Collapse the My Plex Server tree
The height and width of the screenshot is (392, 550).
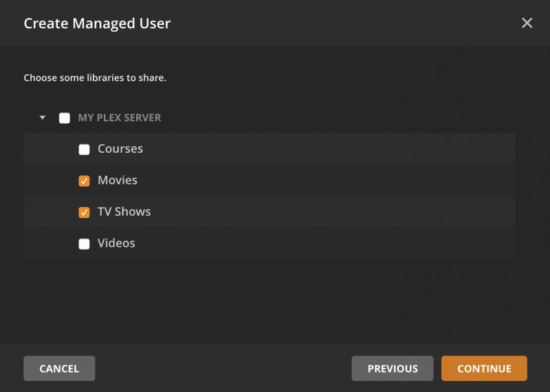tap(43, 118)
